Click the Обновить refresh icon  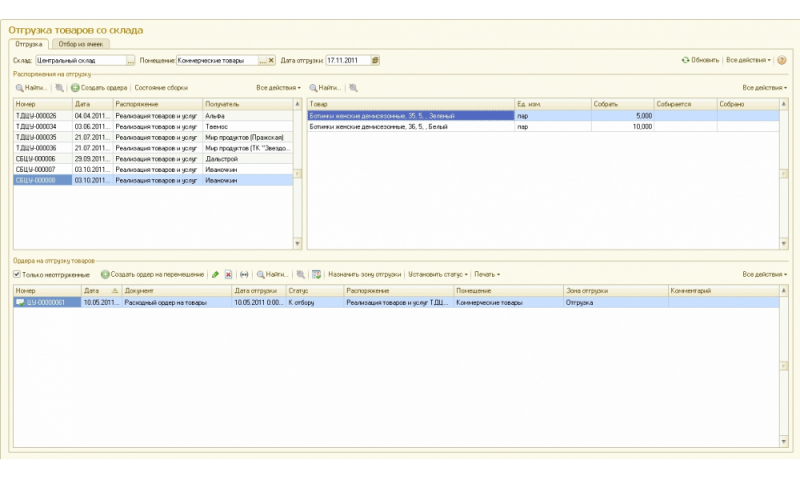[x=686, y=60]
